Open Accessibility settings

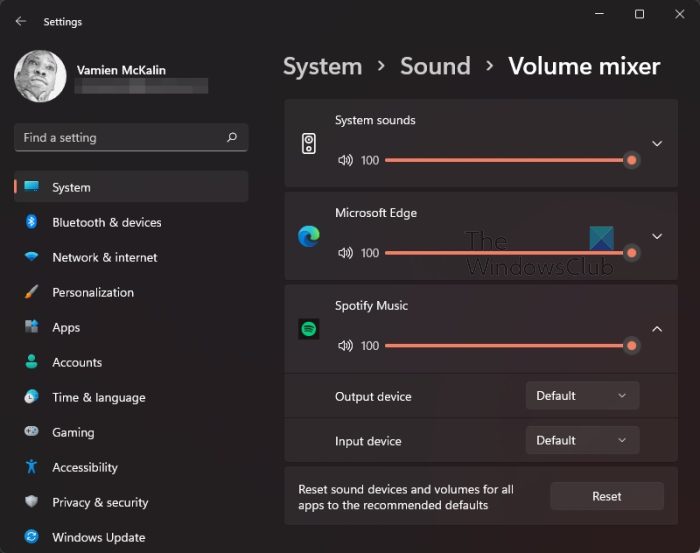84,467
